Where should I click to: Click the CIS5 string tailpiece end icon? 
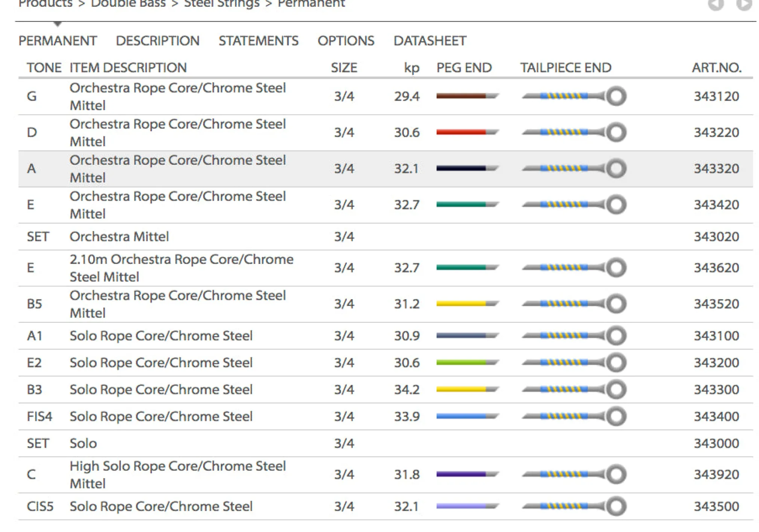point(574,506)
